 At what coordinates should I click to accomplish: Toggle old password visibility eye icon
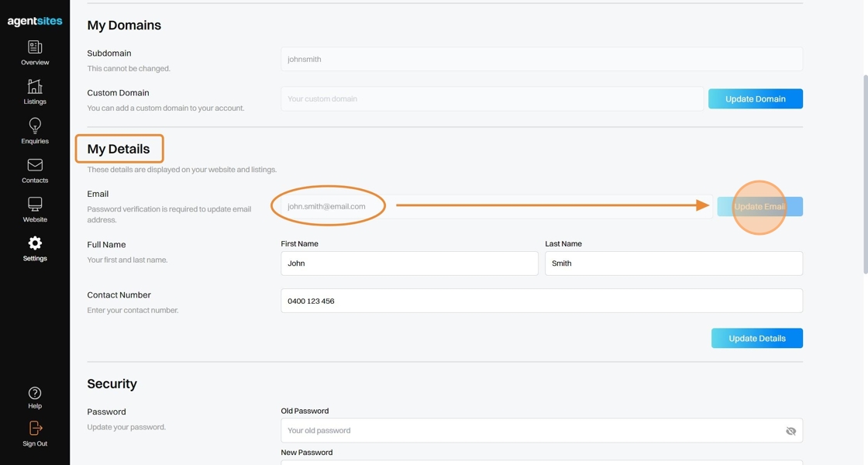(790, 431)
